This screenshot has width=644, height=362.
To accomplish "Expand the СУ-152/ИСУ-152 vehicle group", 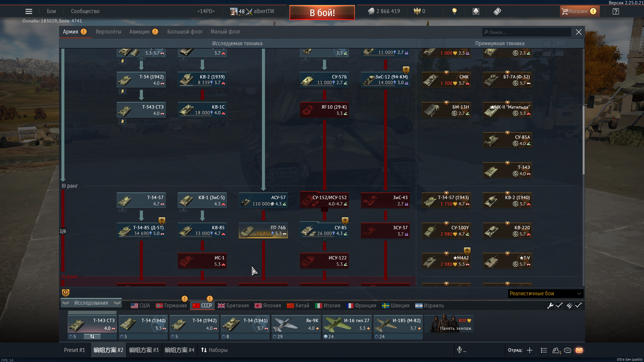I will tap(324, 209).
